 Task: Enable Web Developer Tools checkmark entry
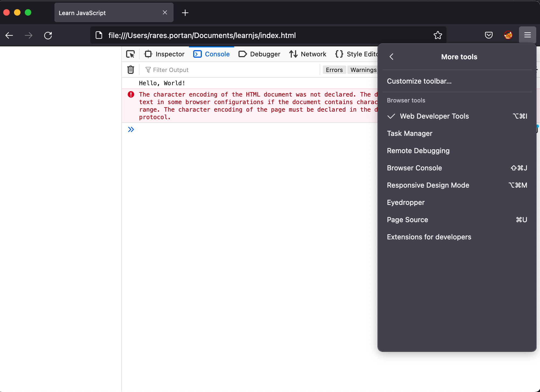(434, 116)
